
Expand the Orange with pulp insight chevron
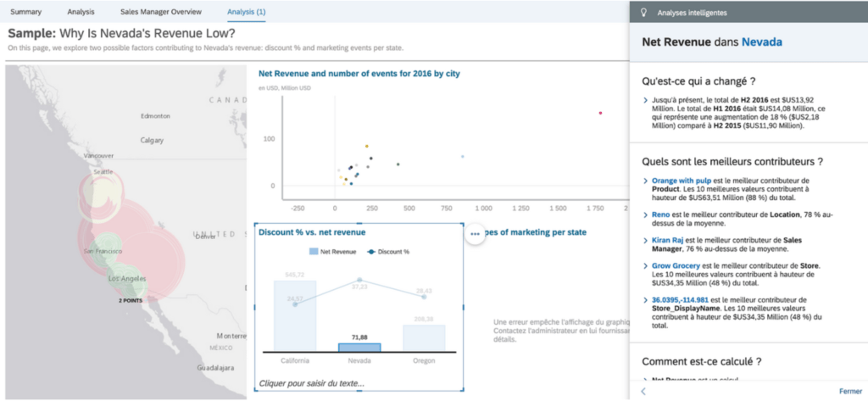tap(645, 181)
